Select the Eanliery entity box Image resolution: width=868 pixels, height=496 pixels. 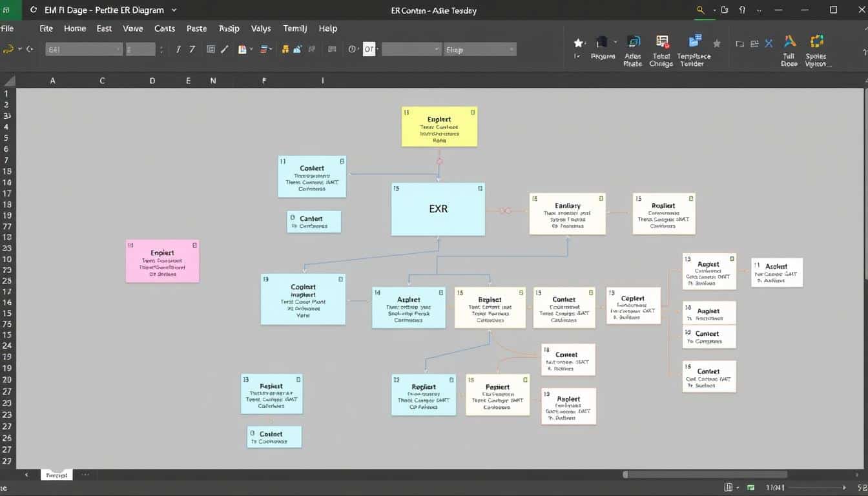pyautogui.click(x=568, y=213)
